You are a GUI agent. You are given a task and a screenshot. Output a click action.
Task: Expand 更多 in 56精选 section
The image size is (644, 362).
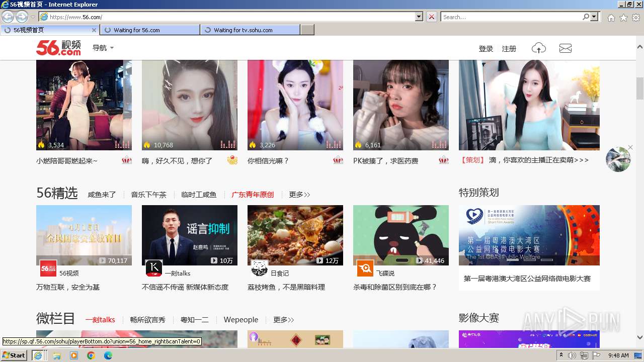pyautogui.click(x=299, y=195)
